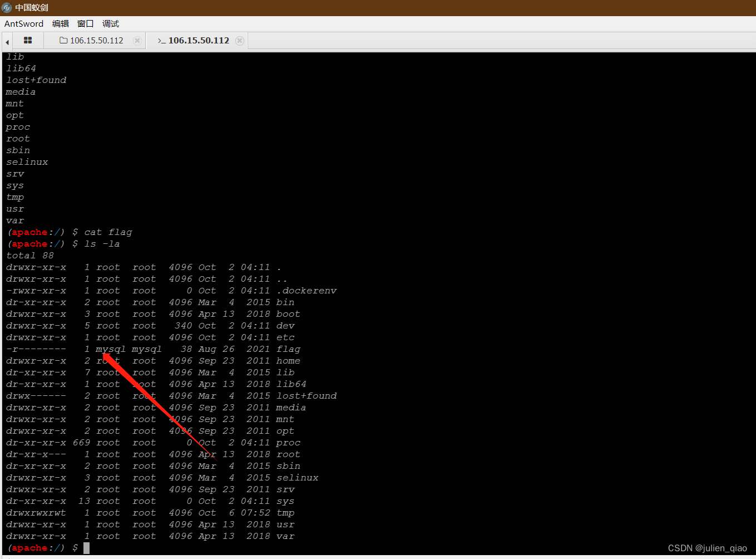Click the 'proc' name in ls -la listing
756x559 pixels.
(x=288, y=443)
